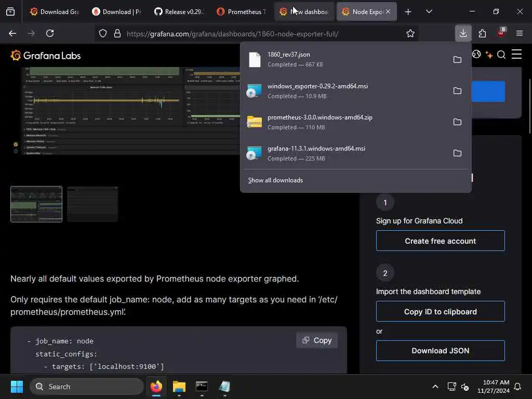Open the extensions puzzle icon
This screenshot has width=532, height=399.
(482, 33)
